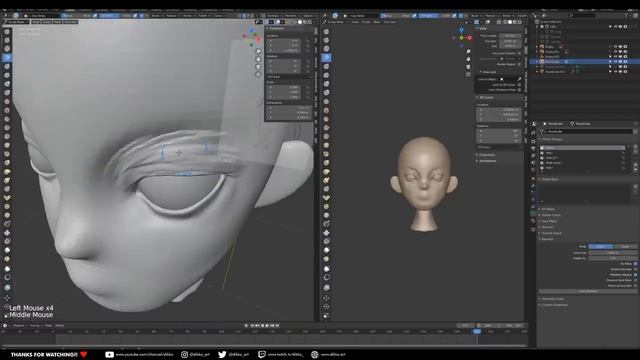This screenshot has width=640, height=360.
Task: Collapse the Transform panel in left sidebar
Action: [276, 29]
